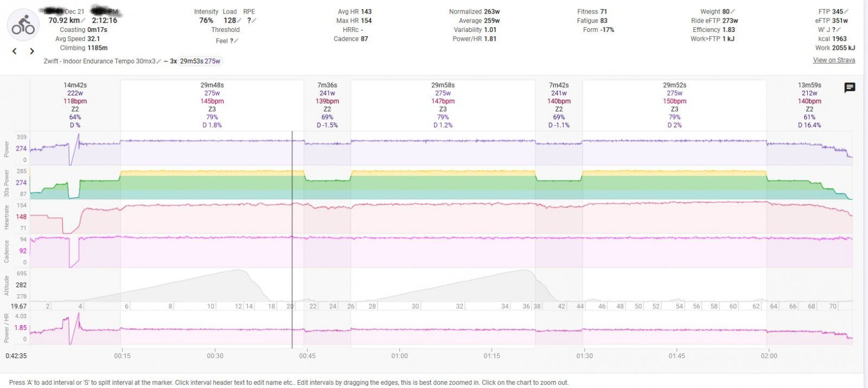Edit distance using pencil next to 70.92 km
The height and width of the screenshot is (388, 868).
click(x=84, y=21)
